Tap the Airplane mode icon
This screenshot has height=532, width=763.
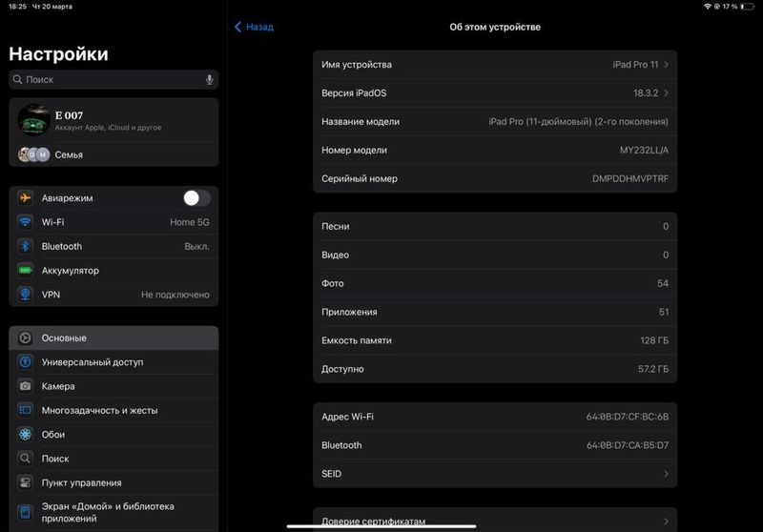tap(26, 198)
